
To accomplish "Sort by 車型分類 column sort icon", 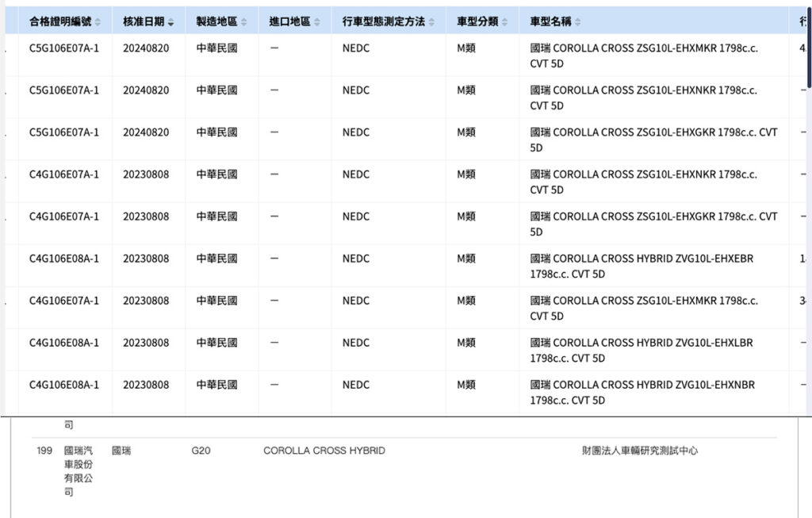I will (504, 21).
